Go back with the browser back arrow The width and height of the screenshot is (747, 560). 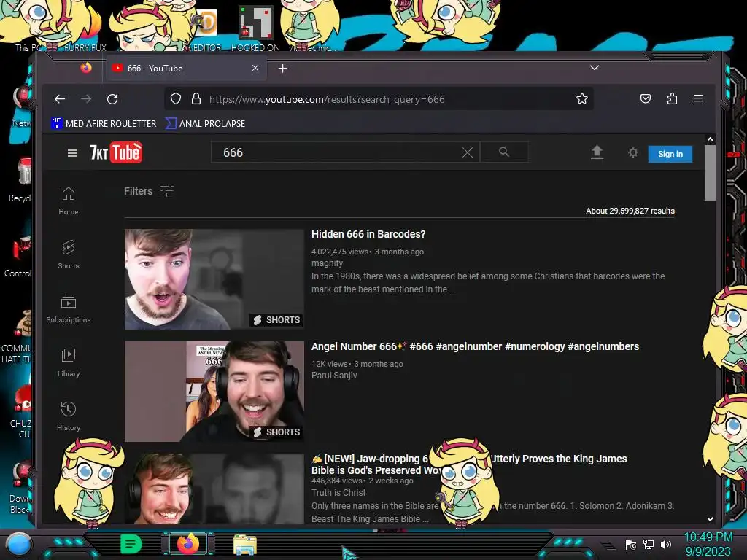click(x=60, y=99)
